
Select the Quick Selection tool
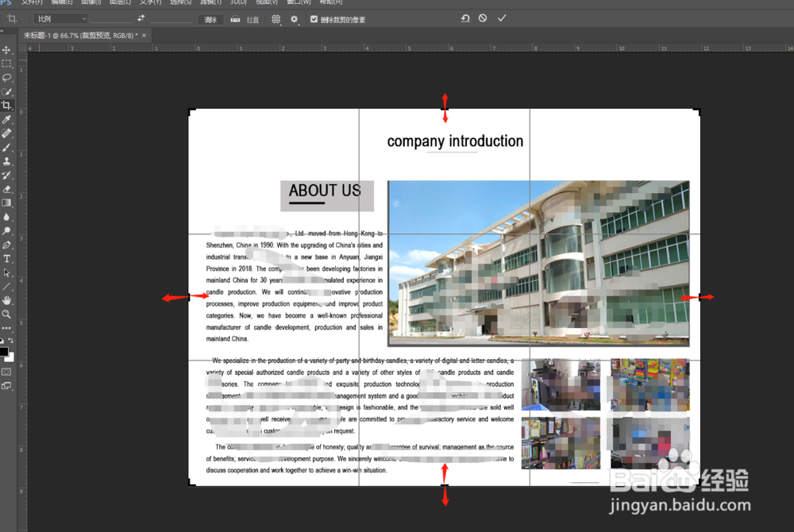point(6,91)
